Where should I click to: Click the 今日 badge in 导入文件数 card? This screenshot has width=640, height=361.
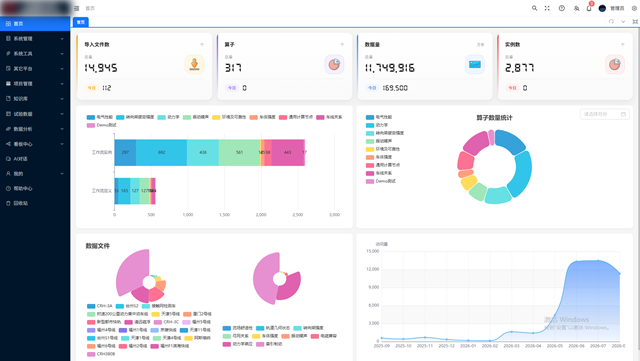coord(91,88)
